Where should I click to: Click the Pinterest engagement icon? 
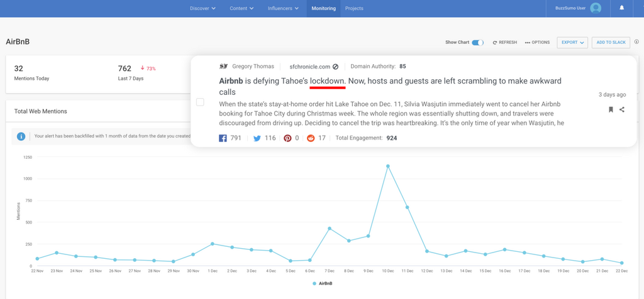point(287,138)
